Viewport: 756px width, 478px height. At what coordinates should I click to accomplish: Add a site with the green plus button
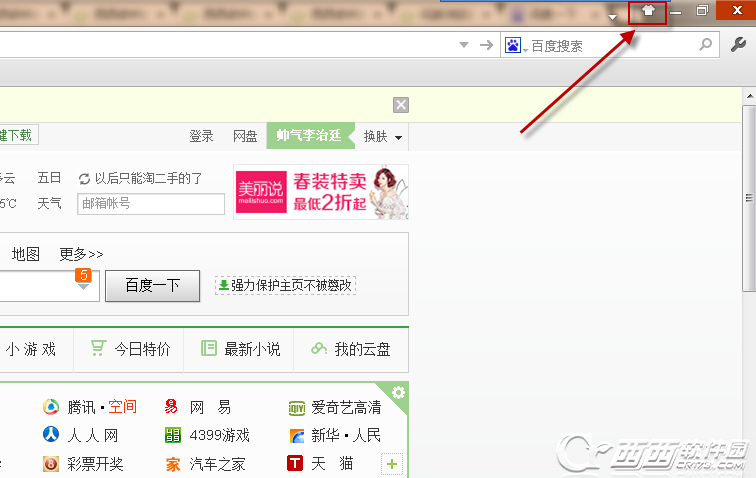point(392,464)
